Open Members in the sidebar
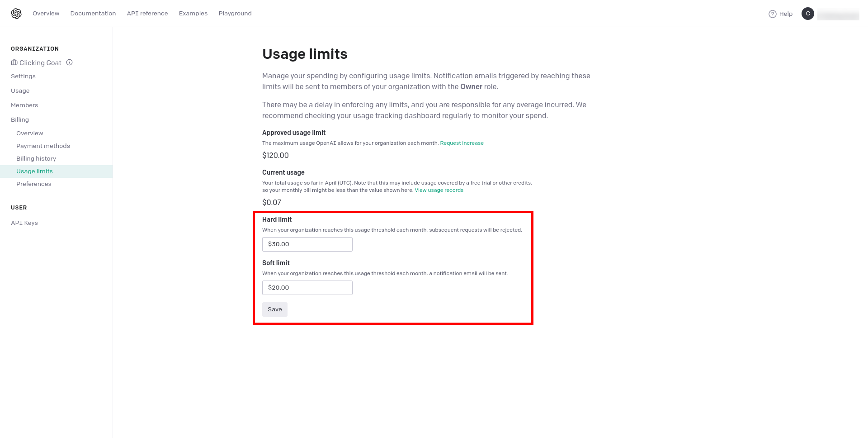 [x=24, y=105]
